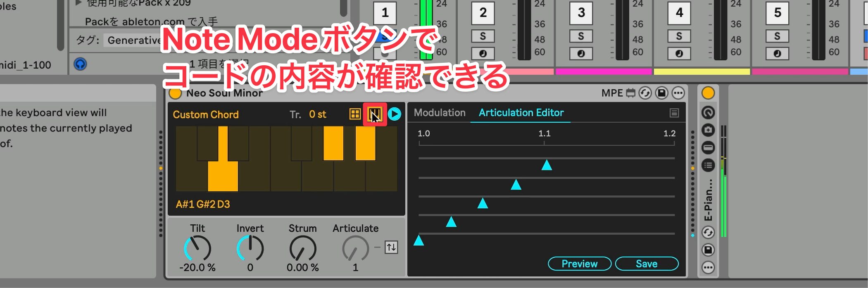The width and height of the screenshot is (868, 288).
Task: Select the Generative tag chip
Action: [x=134, y=40]
